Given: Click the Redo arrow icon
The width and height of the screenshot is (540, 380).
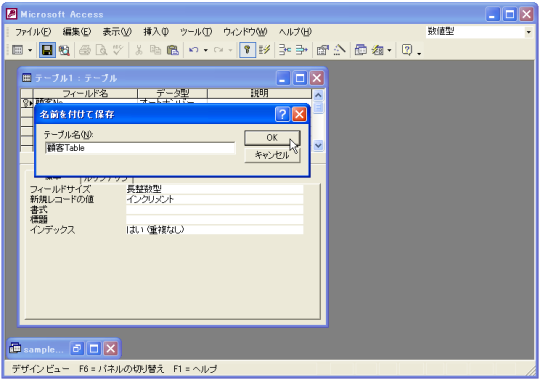Looking at the screenshot, I should [218, 50].
